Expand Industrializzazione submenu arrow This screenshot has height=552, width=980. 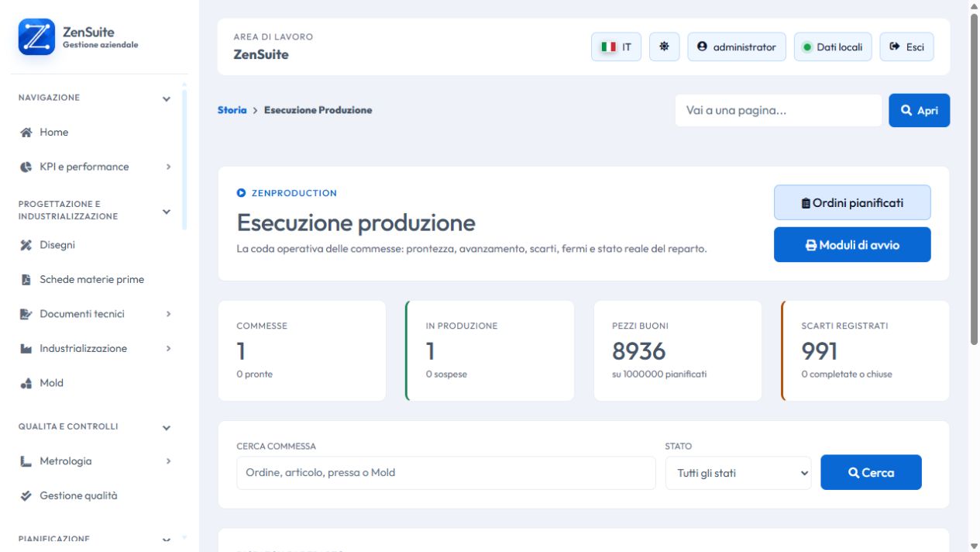click(168, 349)
